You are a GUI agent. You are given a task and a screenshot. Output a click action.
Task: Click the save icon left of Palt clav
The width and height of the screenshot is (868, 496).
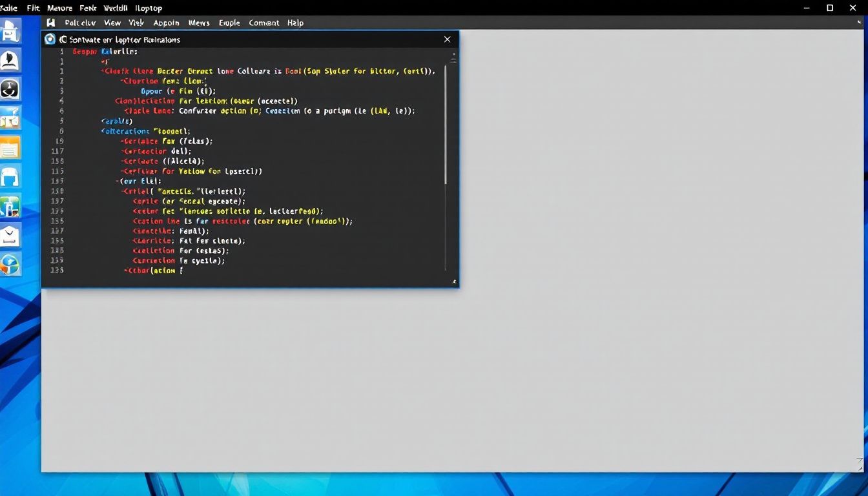[x=51, y=23]
